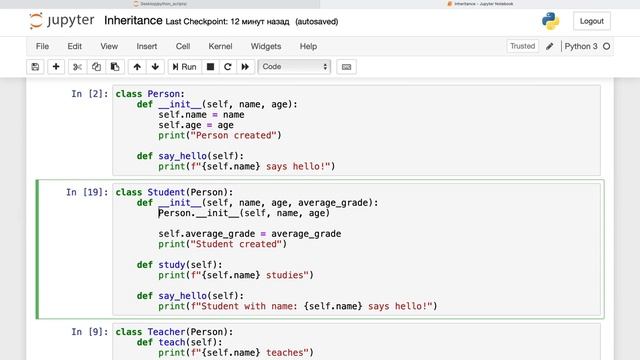Copy selected cells icon

tap(96, 67)
